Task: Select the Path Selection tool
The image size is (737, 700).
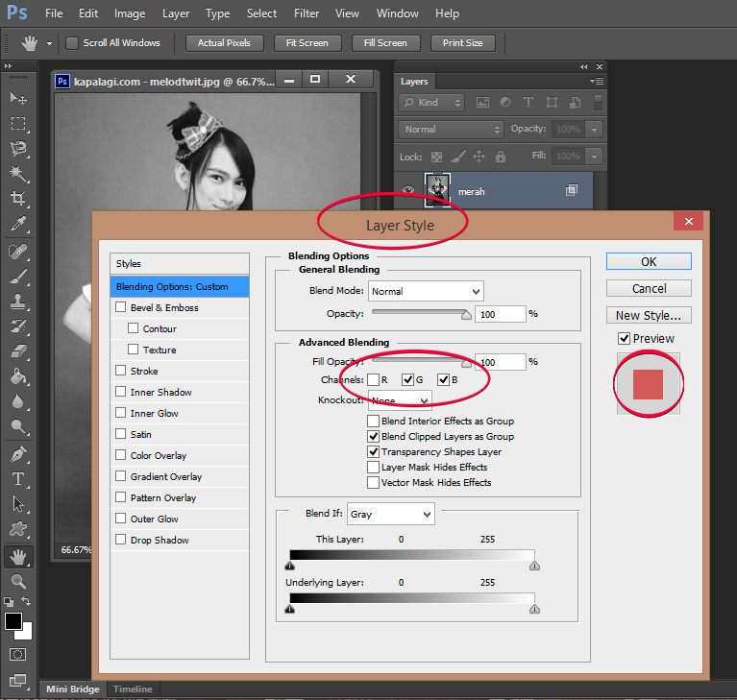Action: click(x=18, y=504)
